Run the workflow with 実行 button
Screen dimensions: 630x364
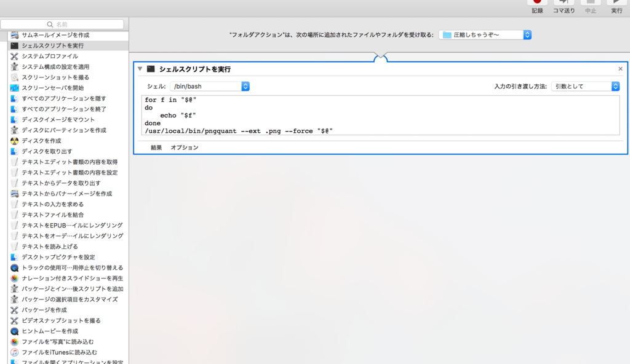(616, 7)
